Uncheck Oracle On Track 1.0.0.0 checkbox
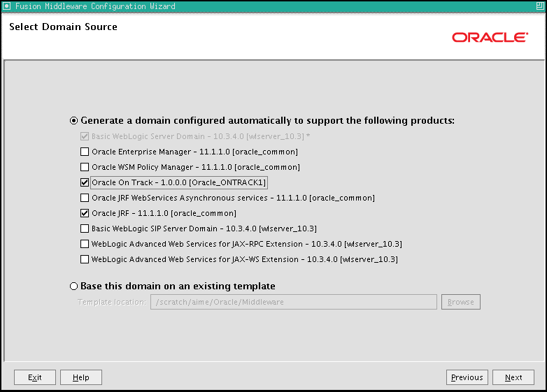547x392 pixels. [x=85, y=182]
